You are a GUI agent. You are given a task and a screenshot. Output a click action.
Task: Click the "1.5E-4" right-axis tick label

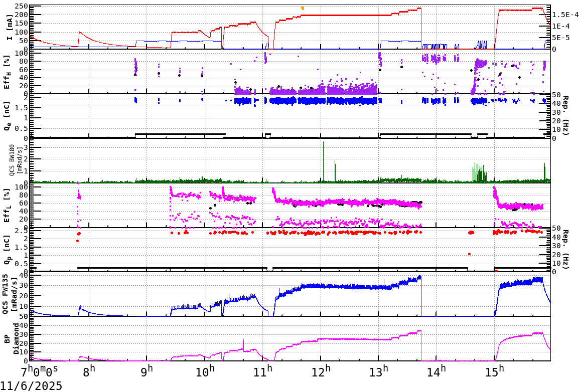coord(566,15)
